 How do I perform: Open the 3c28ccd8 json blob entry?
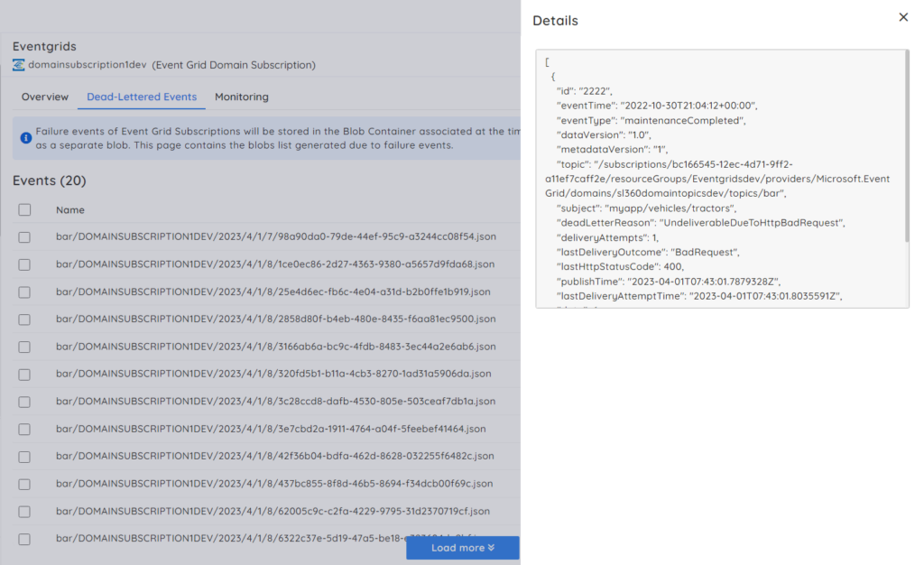pos(275,402)
